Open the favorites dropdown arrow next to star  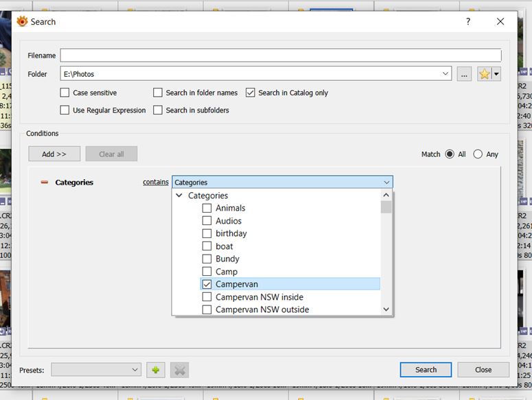[496, 74]
